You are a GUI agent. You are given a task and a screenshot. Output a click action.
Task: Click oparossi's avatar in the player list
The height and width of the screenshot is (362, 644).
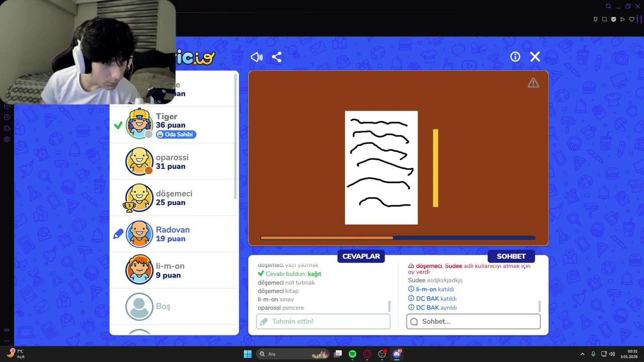pos(139,161)
